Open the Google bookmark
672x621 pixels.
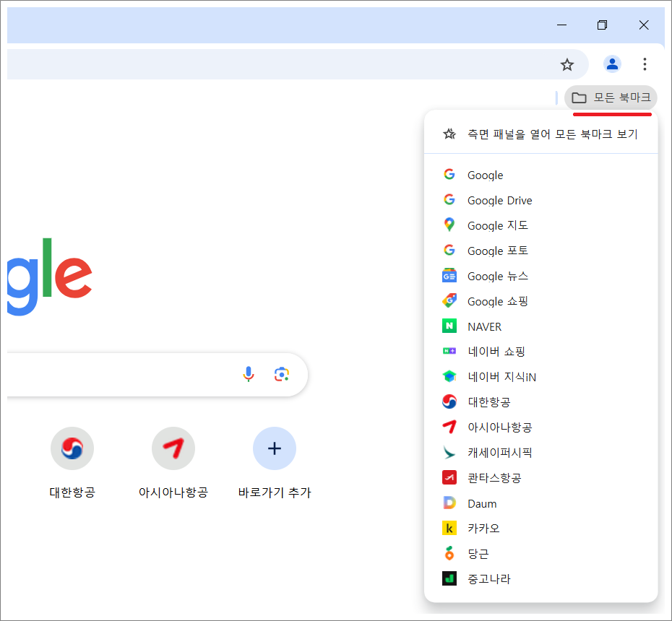point(541,175)
